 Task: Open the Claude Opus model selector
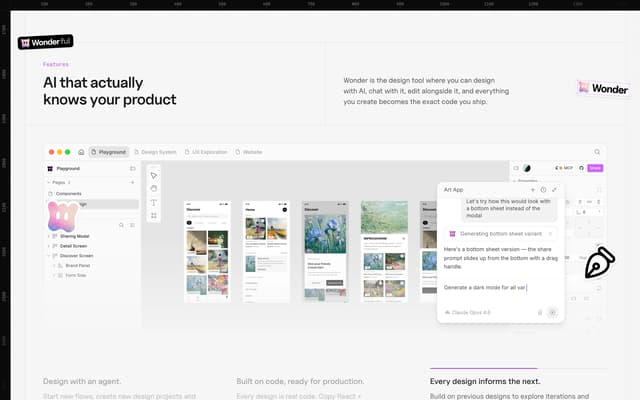pyautogui.click(x=468, y=313)
